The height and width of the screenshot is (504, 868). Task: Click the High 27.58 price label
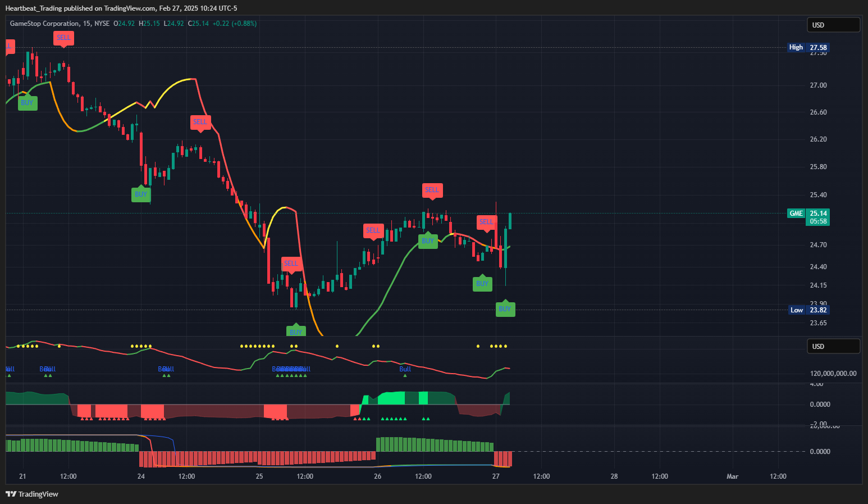click(808, 47)
